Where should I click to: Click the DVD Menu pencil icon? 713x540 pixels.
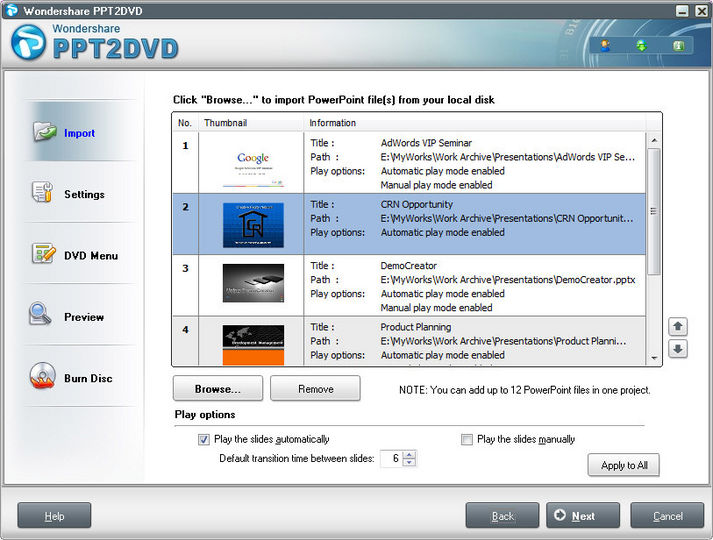click(x=44, y=253)
